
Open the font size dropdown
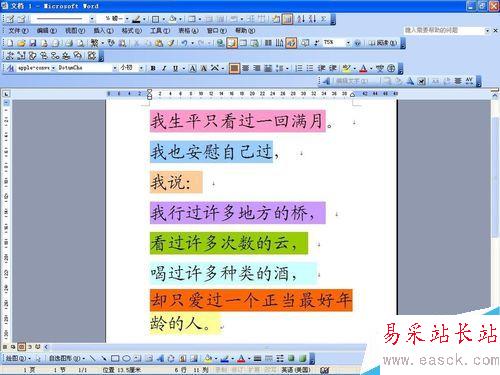[x=141, y=68]
